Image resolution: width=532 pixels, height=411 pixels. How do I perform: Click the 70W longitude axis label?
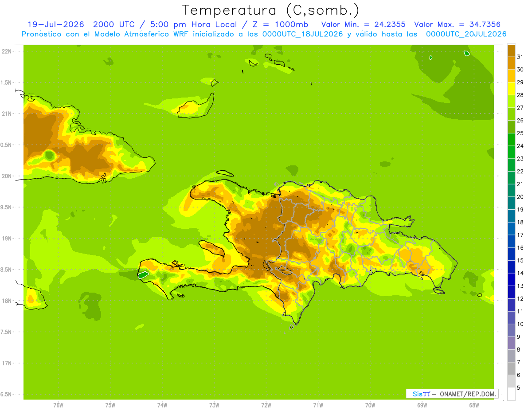(370, 405)
